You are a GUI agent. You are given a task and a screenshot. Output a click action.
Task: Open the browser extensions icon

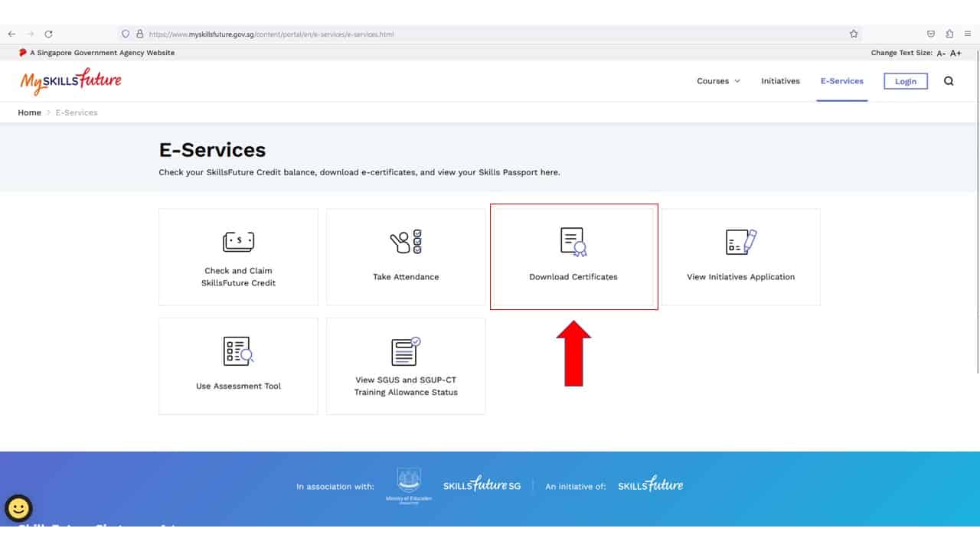point(949,34)
